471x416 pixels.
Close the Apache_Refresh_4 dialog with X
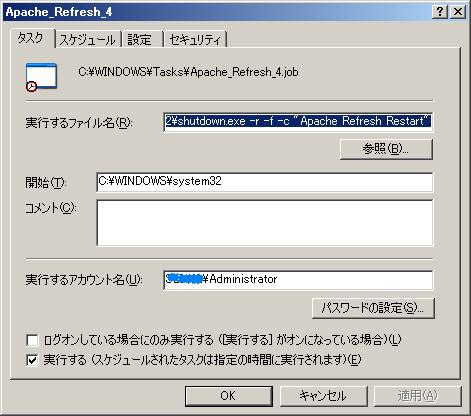point(458,12)
